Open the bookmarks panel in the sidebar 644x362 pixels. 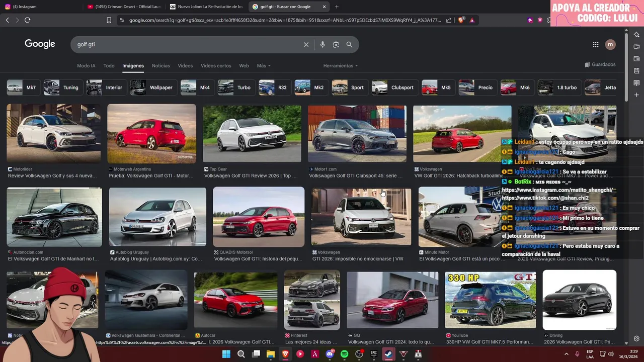636,71
